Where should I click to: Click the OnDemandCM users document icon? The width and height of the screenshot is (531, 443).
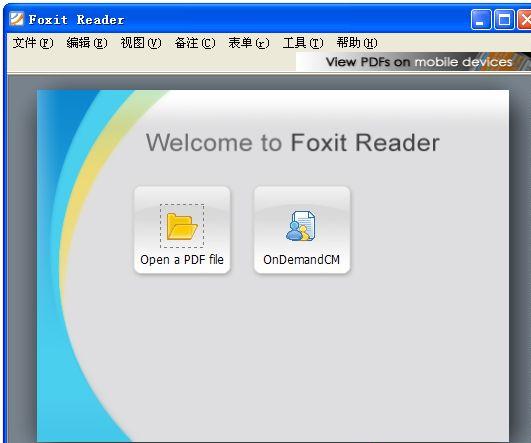301,226
